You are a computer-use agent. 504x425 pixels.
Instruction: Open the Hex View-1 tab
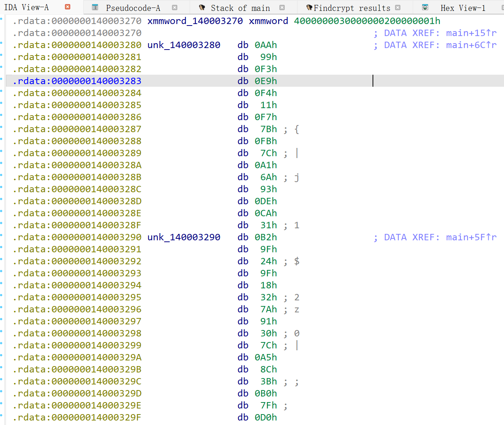[x=463, y=8]
